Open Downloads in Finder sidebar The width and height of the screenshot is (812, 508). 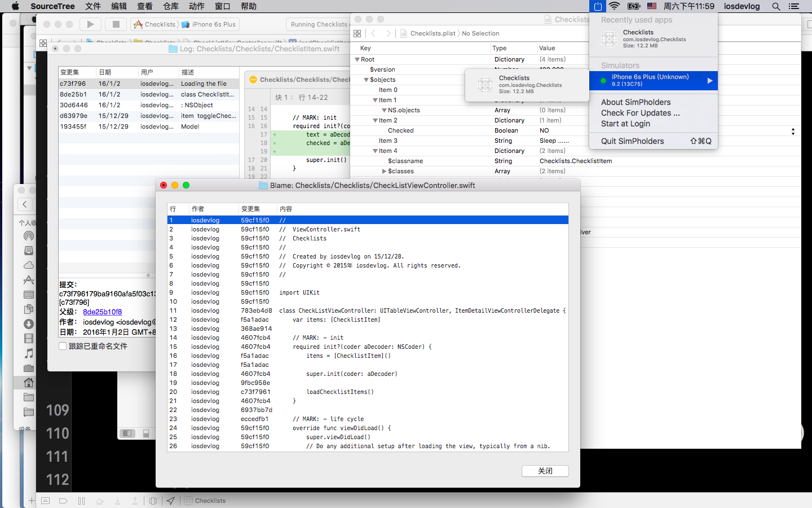[29, 324]
